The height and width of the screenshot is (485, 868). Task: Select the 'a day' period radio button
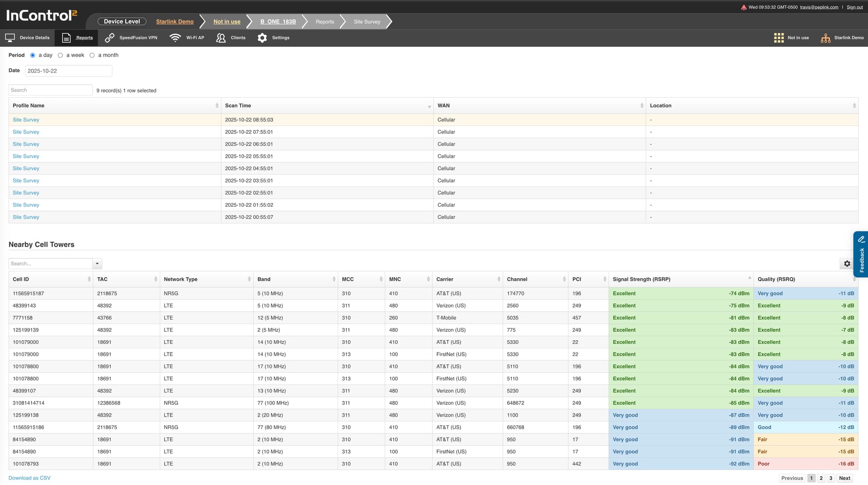33,55
